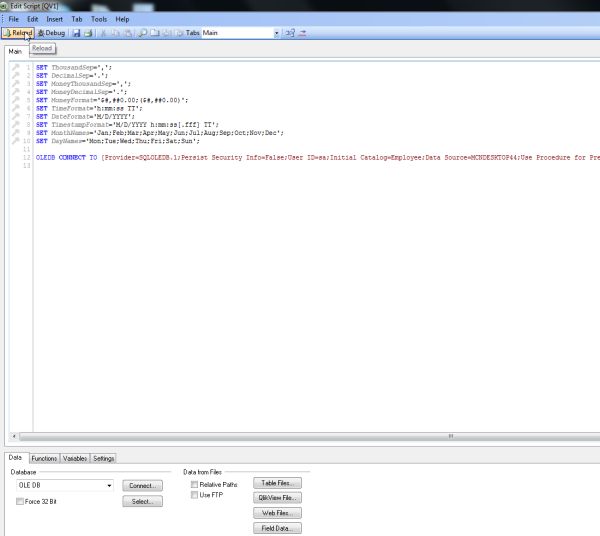This screenshot has width=600, height=536.
Task: Open the Help menu
Action: click(x=122, y=19)
